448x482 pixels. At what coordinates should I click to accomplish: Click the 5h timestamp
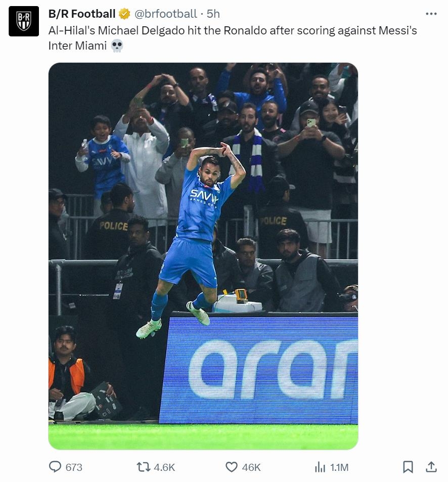213,14
